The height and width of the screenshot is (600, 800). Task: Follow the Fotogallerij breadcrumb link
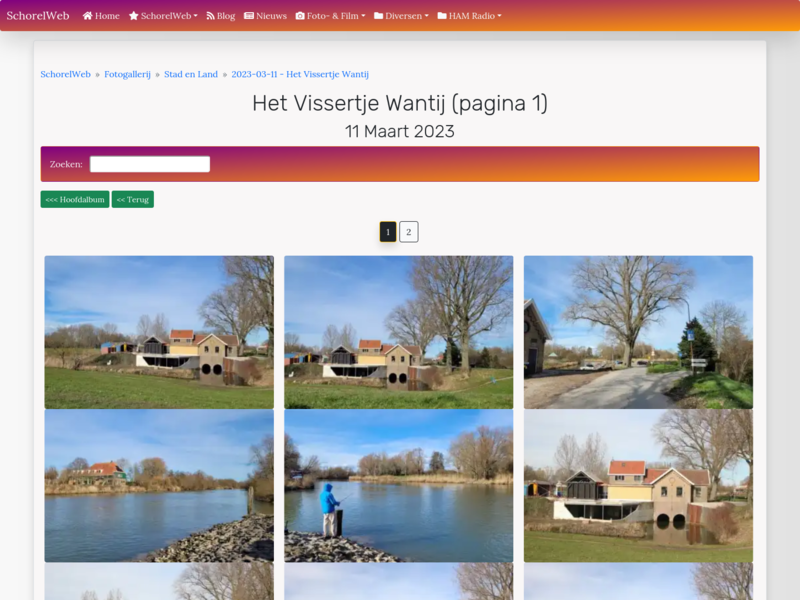point(128,74)
